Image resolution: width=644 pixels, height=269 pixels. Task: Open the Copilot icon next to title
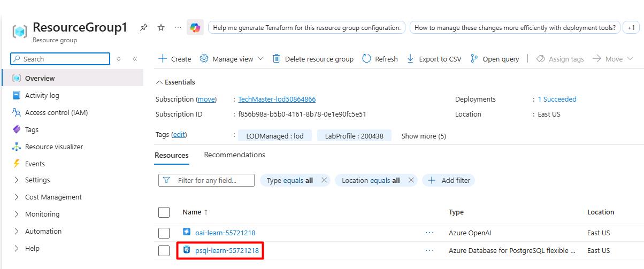195,28
